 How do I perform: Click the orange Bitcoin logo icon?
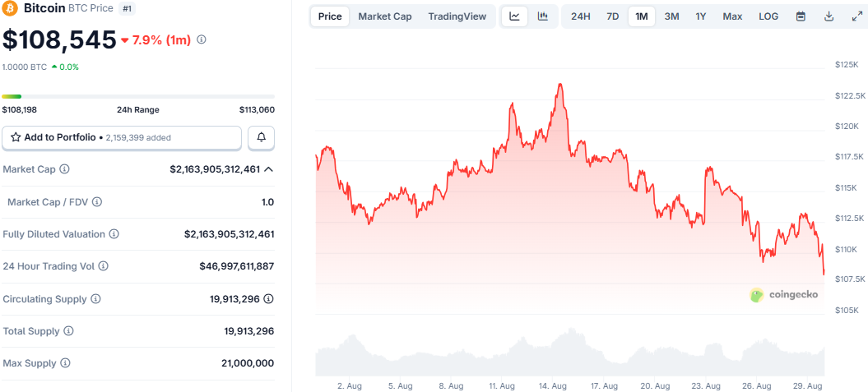tap(11, 8)
